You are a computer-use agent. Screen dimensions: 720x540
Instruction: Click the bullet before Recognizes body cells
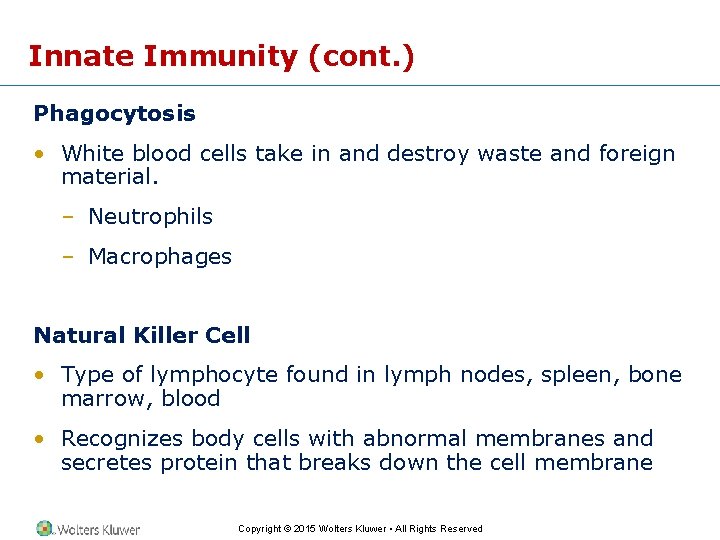click(39, 439)
